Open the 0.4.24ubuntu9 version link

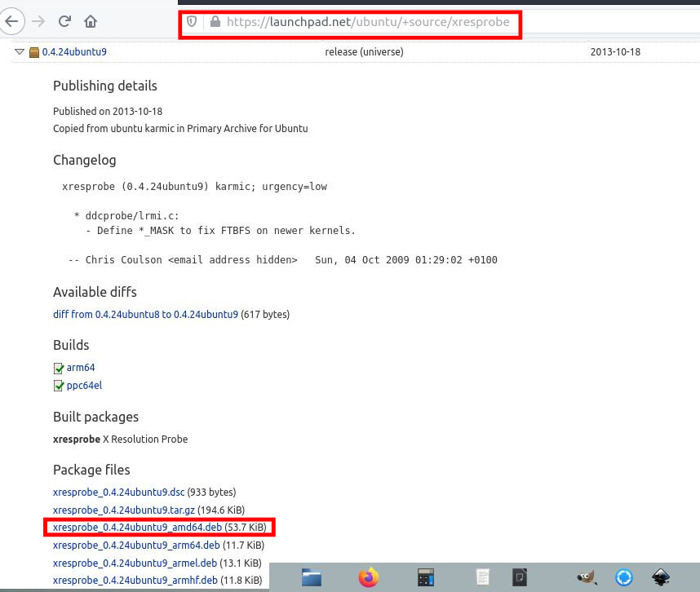pyautogui.click(x=74, y=51)
